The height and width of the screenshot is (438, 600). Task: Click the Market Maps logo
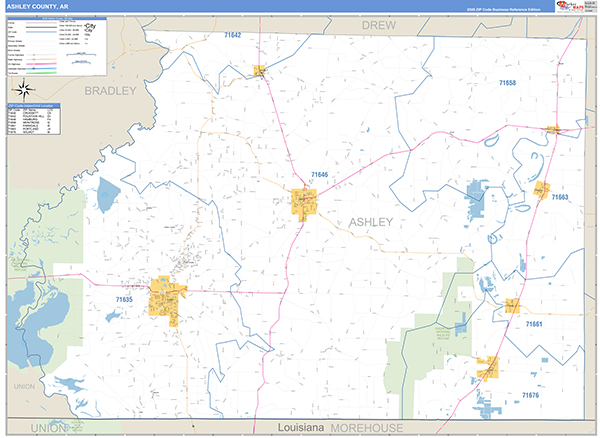(571, 6)
